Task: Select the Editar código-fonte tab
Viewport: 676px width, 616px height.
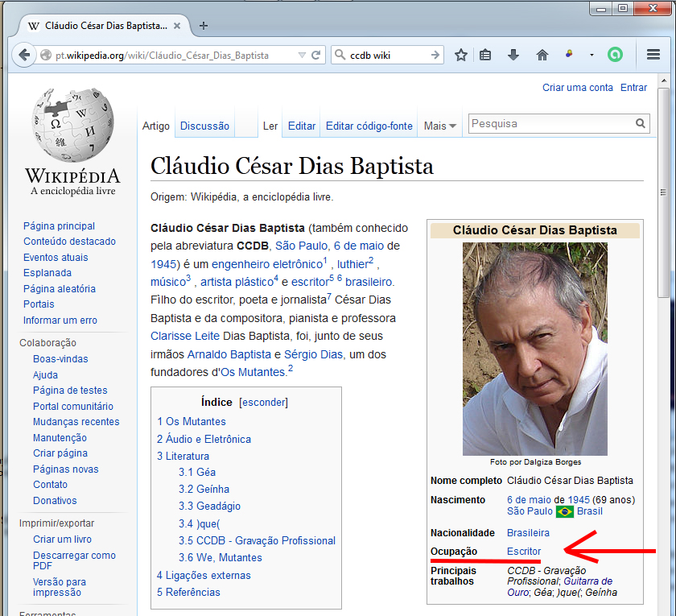Action: pos(369,126)
